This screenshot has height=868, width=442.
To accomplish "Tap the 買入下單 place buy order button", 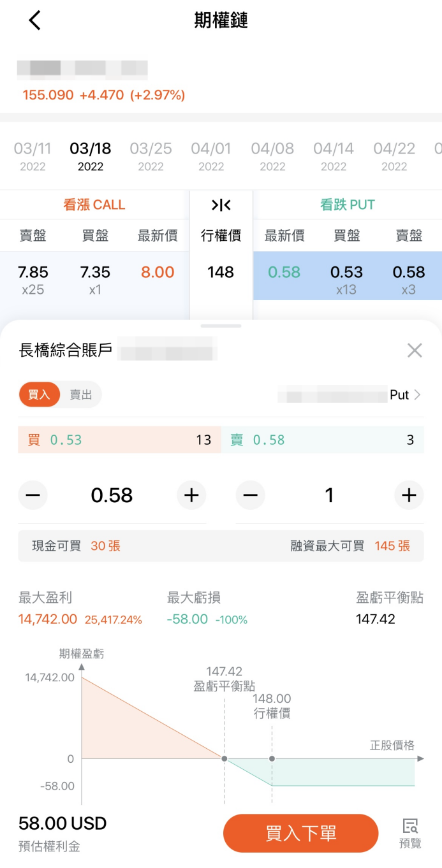I will tap(300, 833).
